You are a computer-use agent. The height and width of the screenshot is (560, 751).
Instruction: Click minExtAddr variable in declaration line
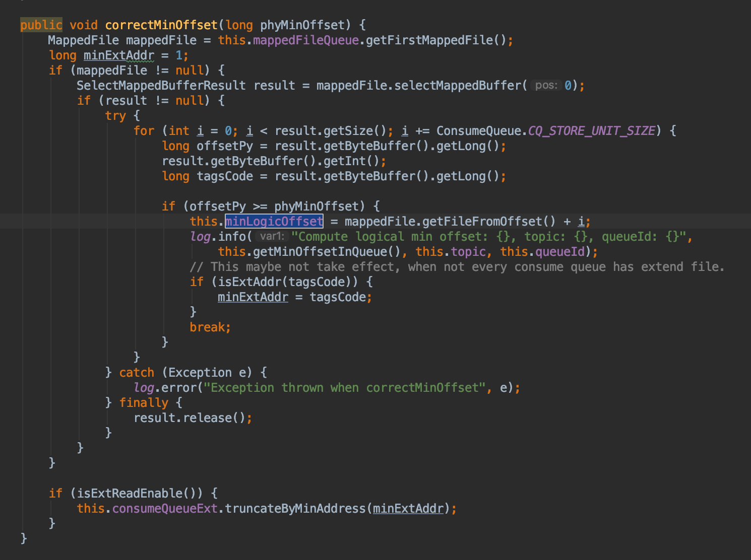click(119, 55)
